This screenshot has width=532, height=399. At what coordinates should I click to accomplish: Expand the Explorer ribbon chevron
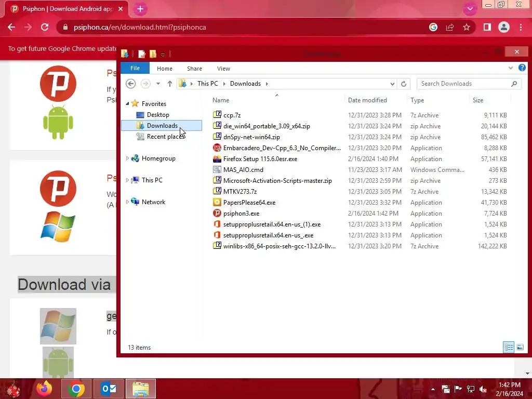click(x=511, y=68)
